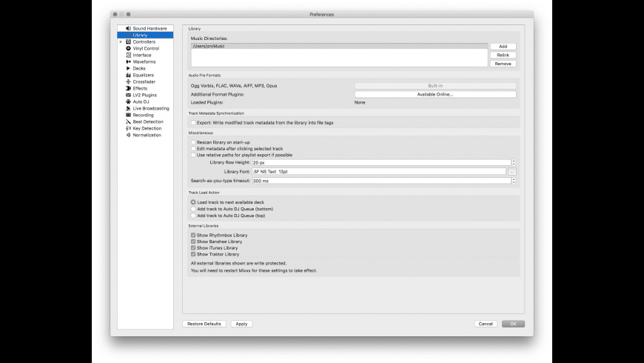
Task: Click the Normalization icon
Action: pyautogui.click(x=128, y=135)
